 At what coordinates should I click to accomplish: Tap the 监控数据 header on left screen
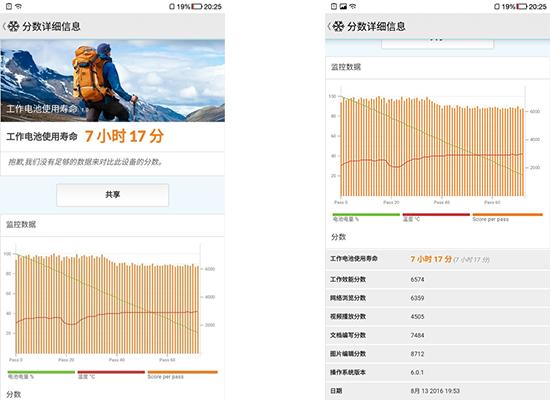pyautogui.click(x=21, y=224)
